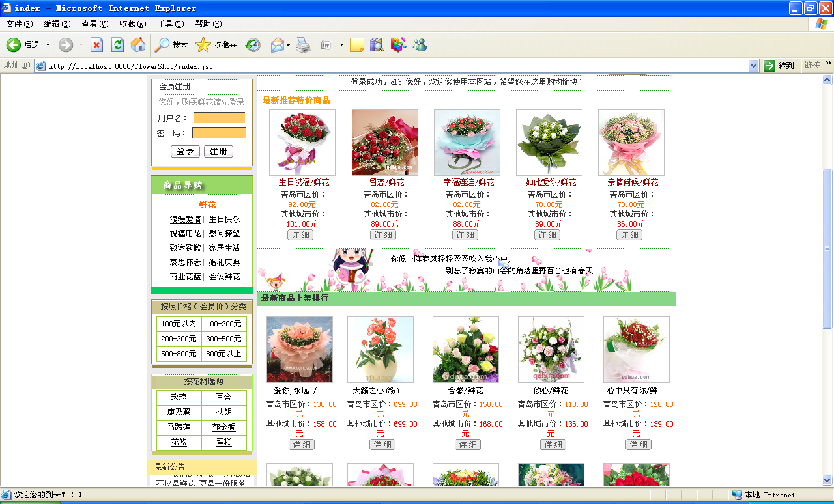Screen dimensions: 834x504
Task: Open the 花篮 material link
Action: point(179,443)
